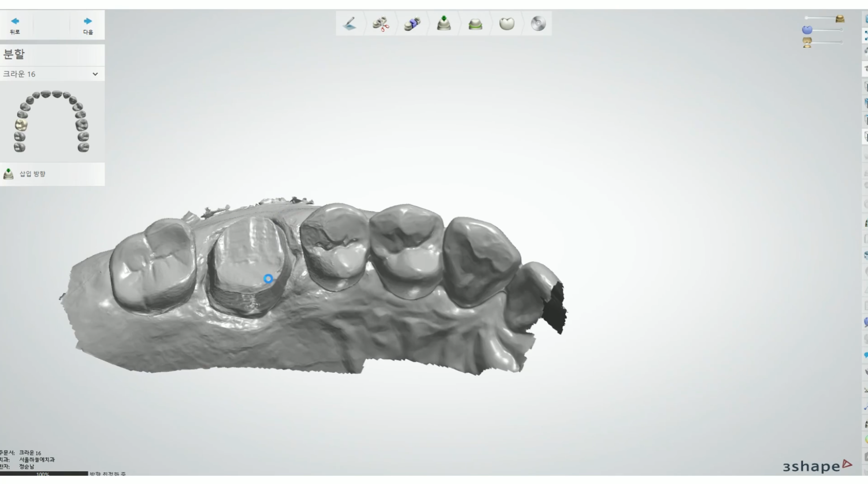868x484 pixels.
Task: Toggle the golden preparation model visibility icon
Action: click(840, 19)
